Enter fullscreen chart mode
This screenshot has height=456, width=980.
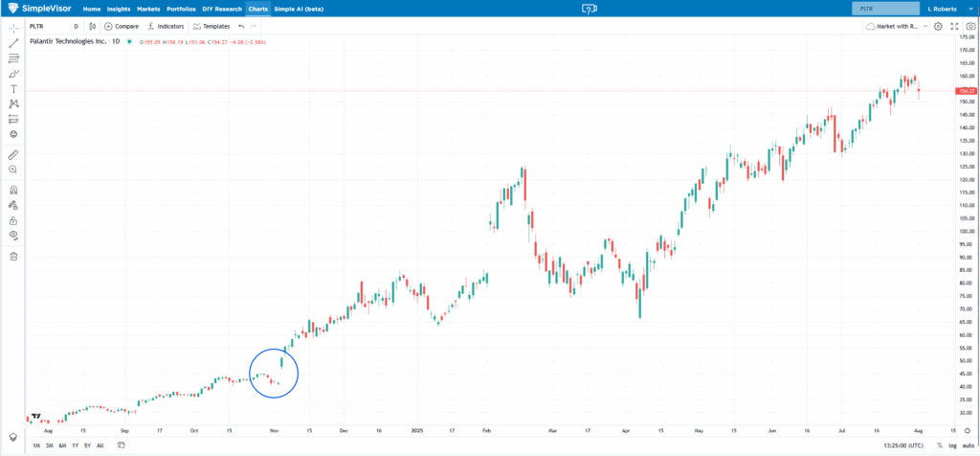(954, 26)
